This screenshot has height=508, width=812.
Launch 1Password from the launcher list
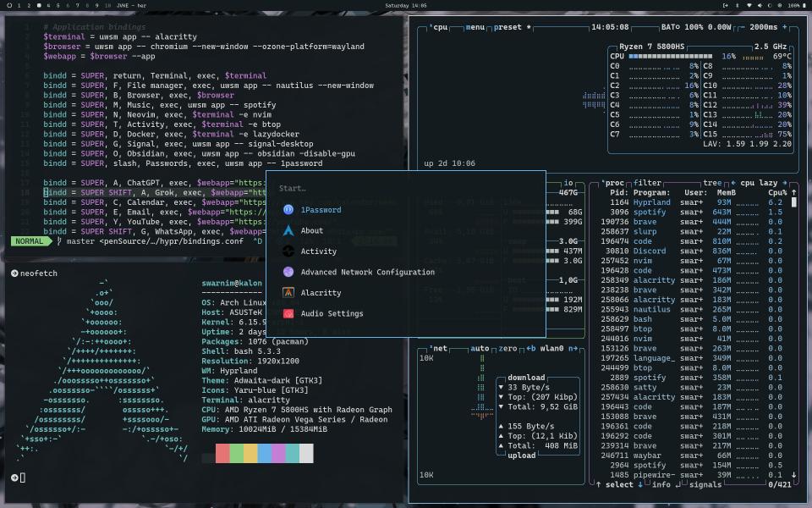pos(321,210)
